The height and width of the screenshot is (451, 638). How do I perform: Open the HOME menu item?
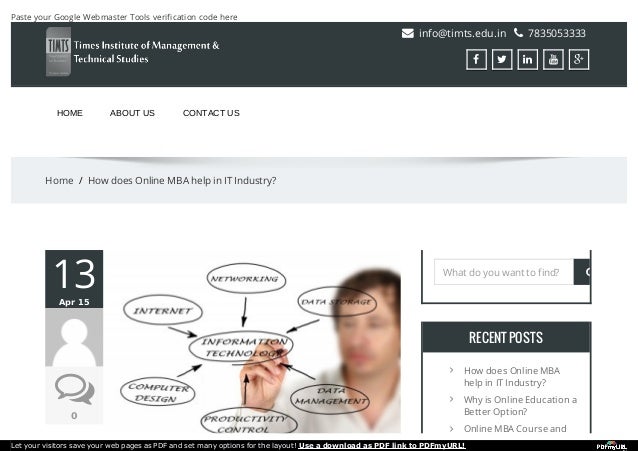70,113
